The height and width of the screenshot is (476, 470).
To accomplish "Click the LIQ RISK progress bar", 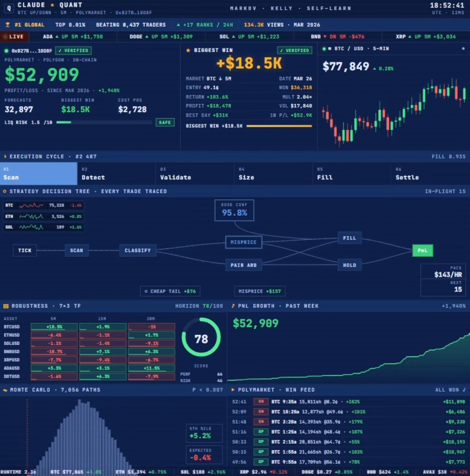I will (x=104, y=123).
